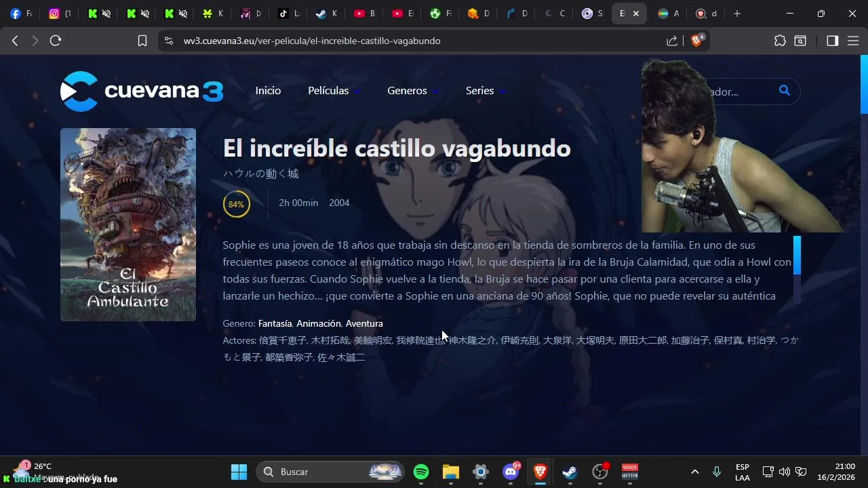The width and height of the screenshot is (868, 488).
Task: Open the Animación genre link
Action: click(319, 323)
